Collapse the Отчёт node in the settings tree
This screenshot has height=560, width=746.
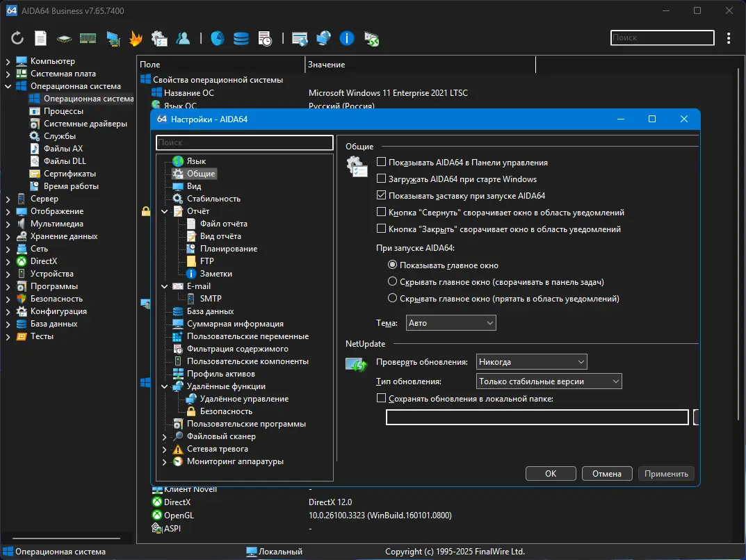165,211
